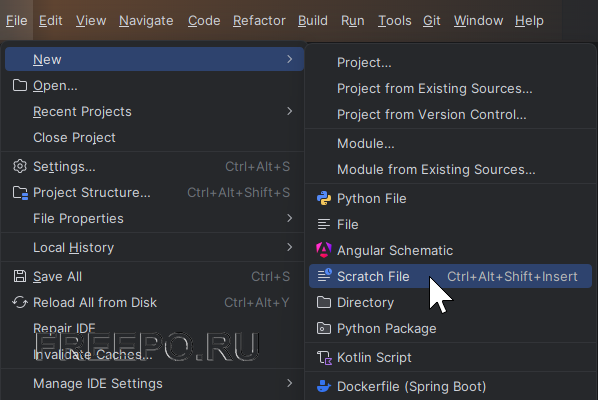Expand the New submenu arrow

coord(289,59)
